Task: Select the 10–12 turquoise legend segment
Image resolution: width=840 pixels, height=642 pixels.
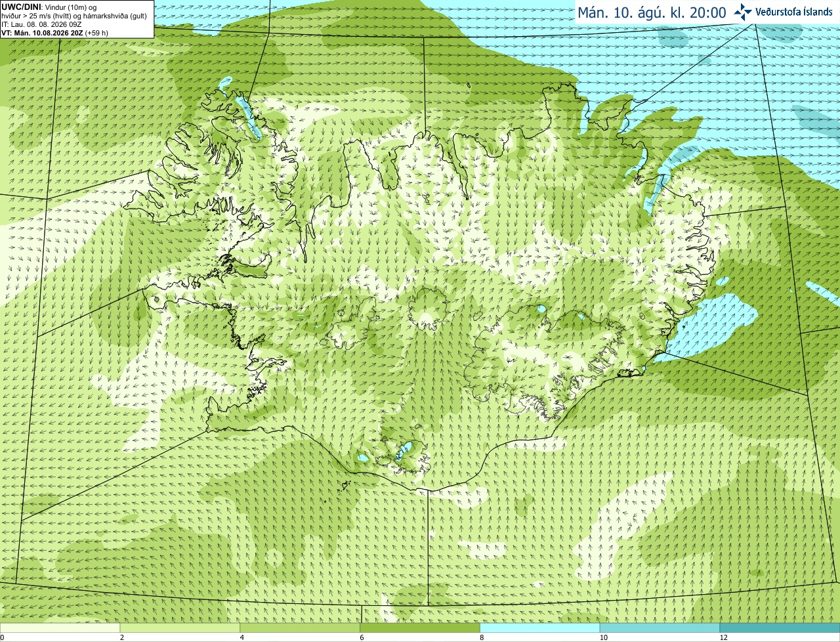Action: pos(660,628)
